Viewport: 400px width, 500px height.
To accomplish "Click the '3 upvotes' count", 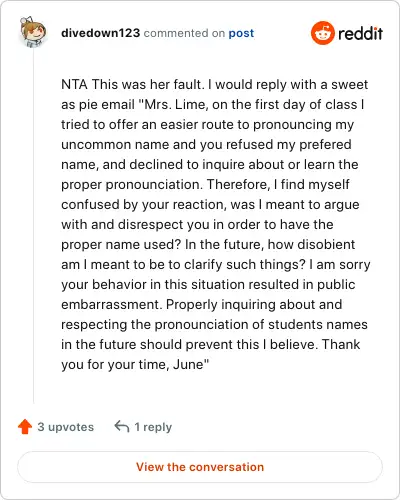I will 66,427.
